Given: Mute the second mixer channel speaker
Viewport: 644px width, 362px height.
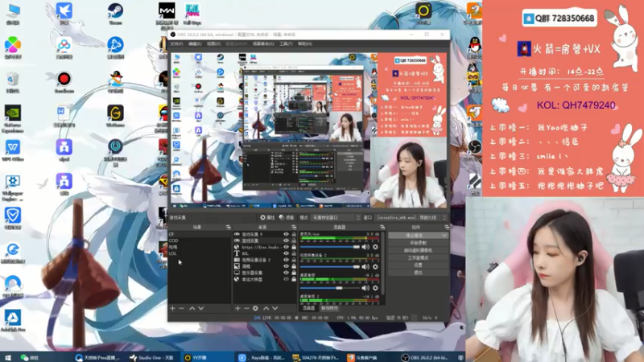Looking at the screenshot, I should 365,267.
